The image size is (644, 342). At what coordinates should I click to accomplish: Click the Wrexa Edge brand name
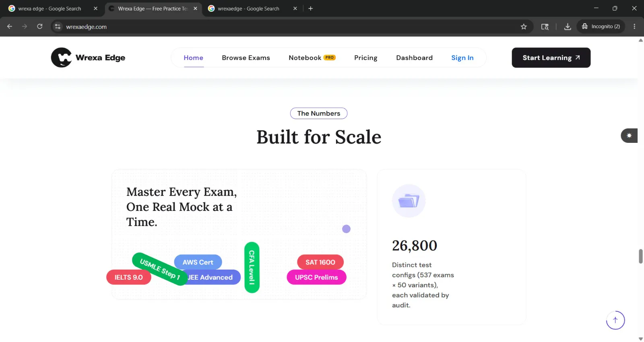(100, 58)
